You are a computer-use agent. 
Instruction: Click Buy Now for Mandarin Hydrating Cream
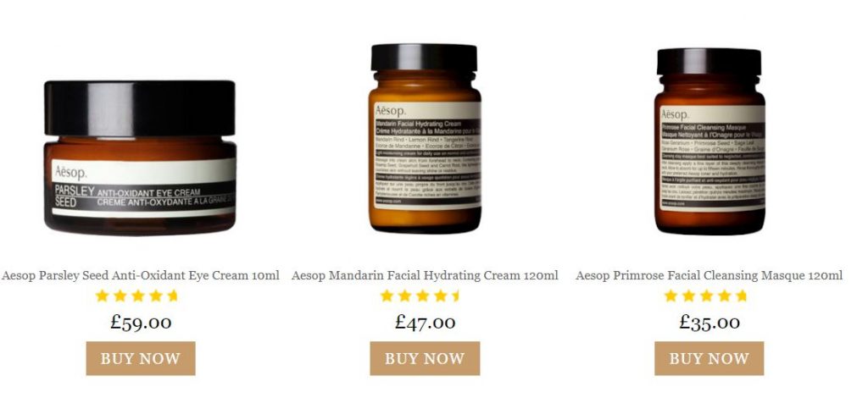(426, 358)
